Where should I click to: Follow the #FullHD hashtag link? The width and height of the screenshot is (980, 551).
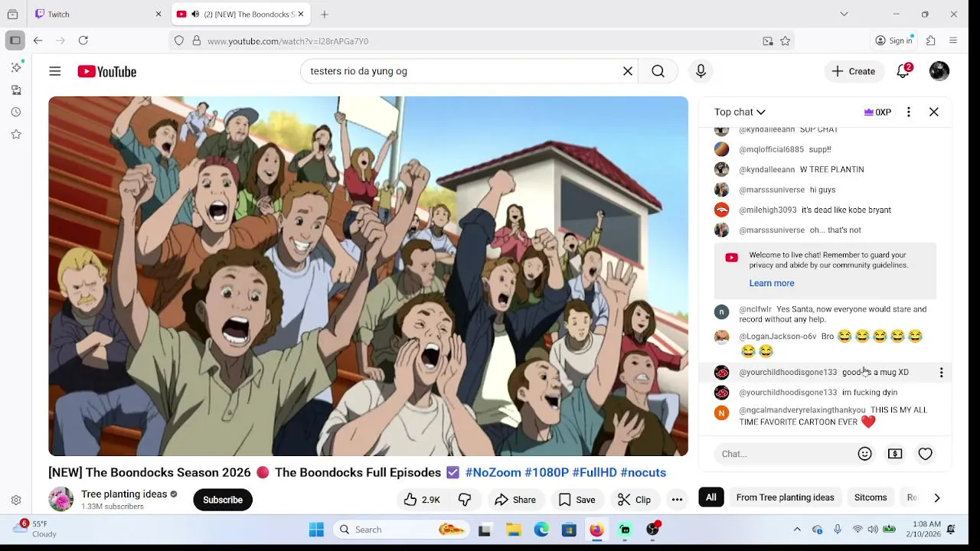tap(594, 472)
